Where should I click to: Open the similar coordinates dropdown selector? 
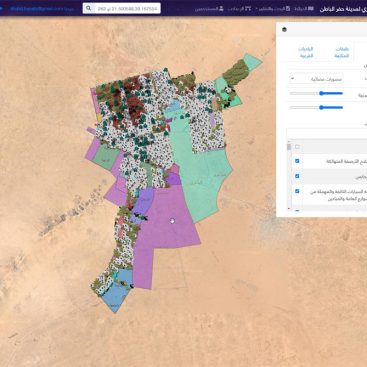click(x=316, y=79)
